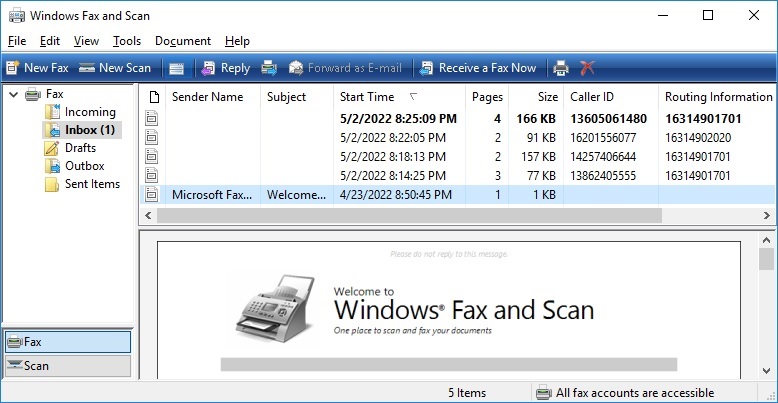Open the Tools menu
The width and height of the screenshot is (778, 403).
pyautogui.click(x=127, y=41)
